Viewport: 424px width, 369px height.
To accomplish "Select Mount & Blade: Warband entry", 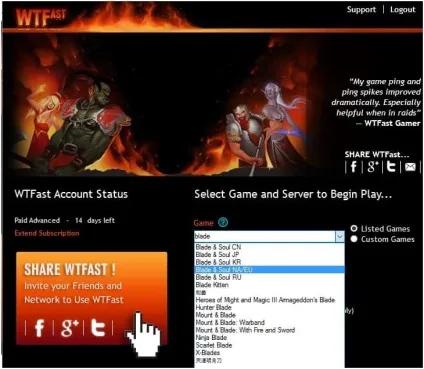I will (269, 322).
